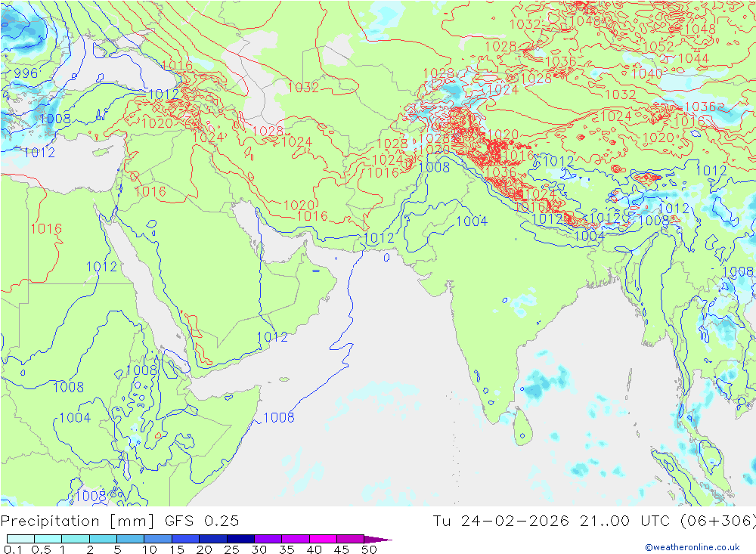756x554 pixels.
Task: Pick the violet legend swatch between 35 and 40
Action: pyautogui.click(x=296, y=539)
